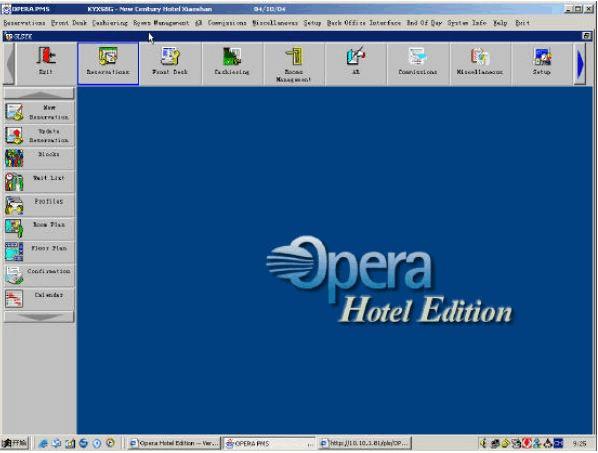The height and width of the screenshot is (453, 598).
Task: Launch Internet Explorer from quick launch
Action: pos(43,443)
